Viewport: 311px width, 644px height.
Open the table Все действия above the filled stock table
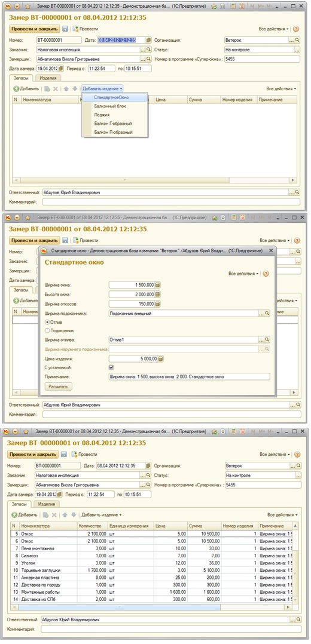[x=282, y=514]
